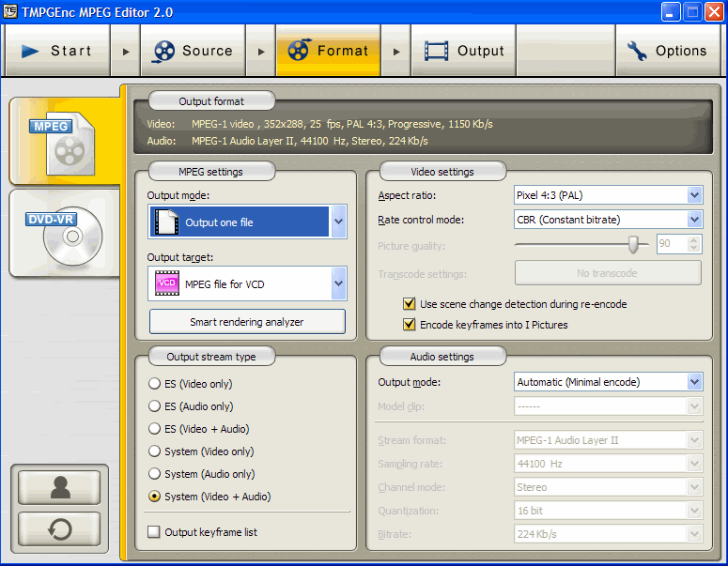Image resolution: width=728 pixels, height=566 pixels.
Task: Select System (Video only) stream type
Action: (x=154, y=451)
